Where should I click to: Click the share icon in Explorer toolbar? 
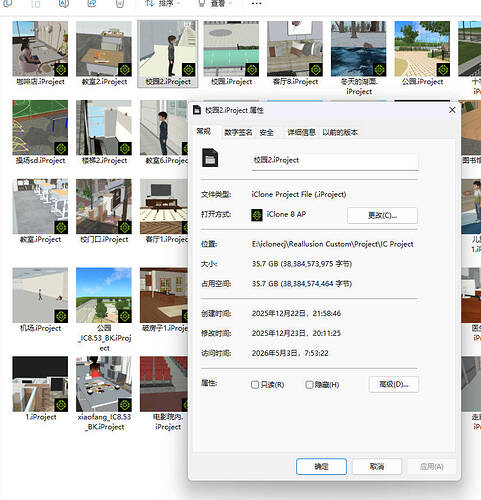(x=92, y=4)
